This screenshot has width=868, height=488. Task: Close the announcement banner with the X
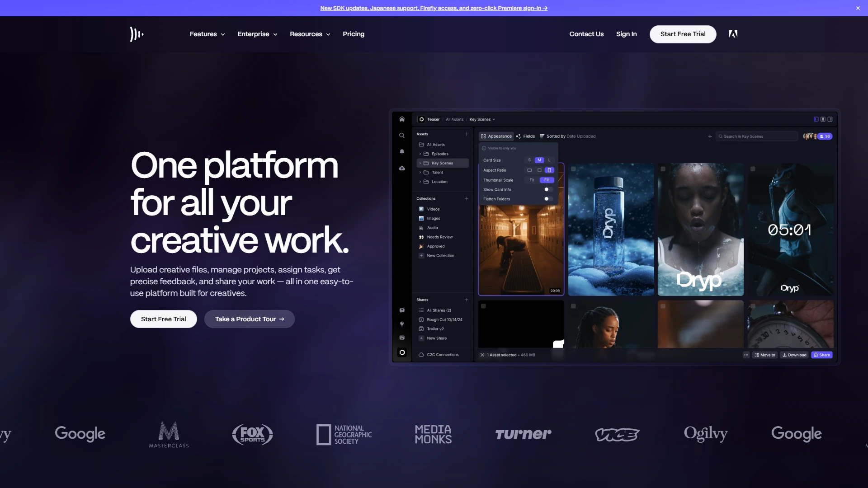point(858,8)
